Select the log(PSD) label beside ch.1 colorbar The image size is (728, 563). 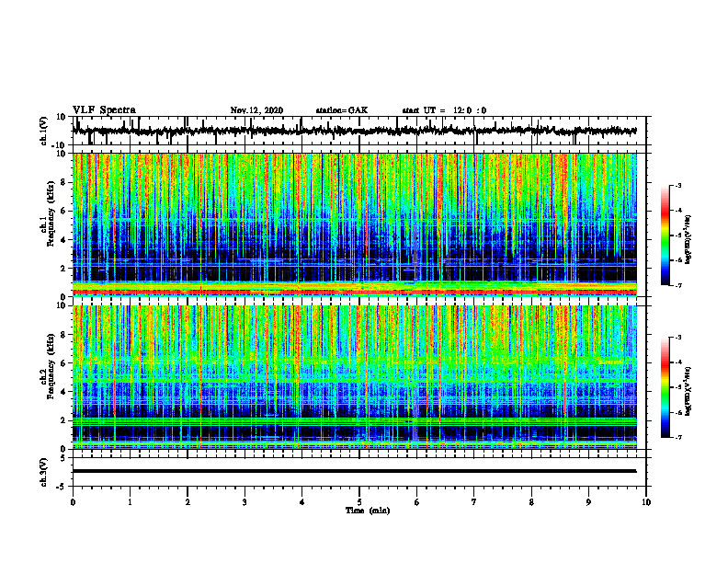(688, 240)
